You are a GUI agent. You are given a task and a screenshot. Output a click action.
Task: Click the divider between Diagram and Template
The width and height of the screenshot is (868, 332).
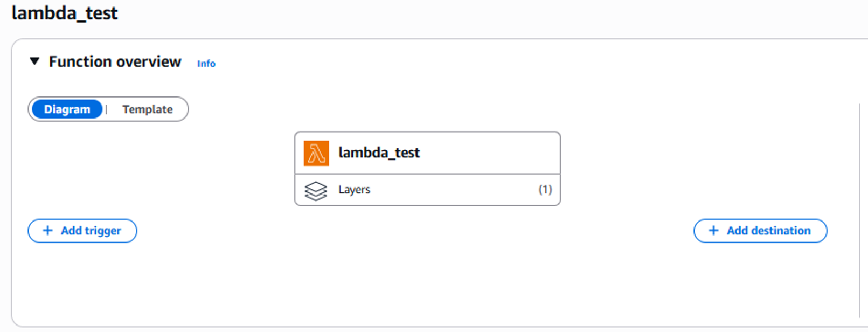pos(107,109)
